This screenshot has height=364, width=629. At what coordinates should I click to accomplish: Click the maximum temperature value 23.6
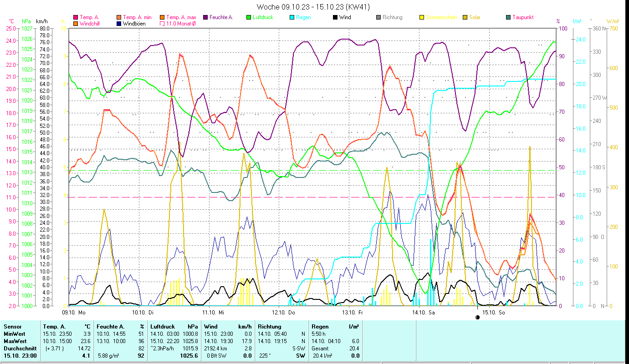point(86,341)
